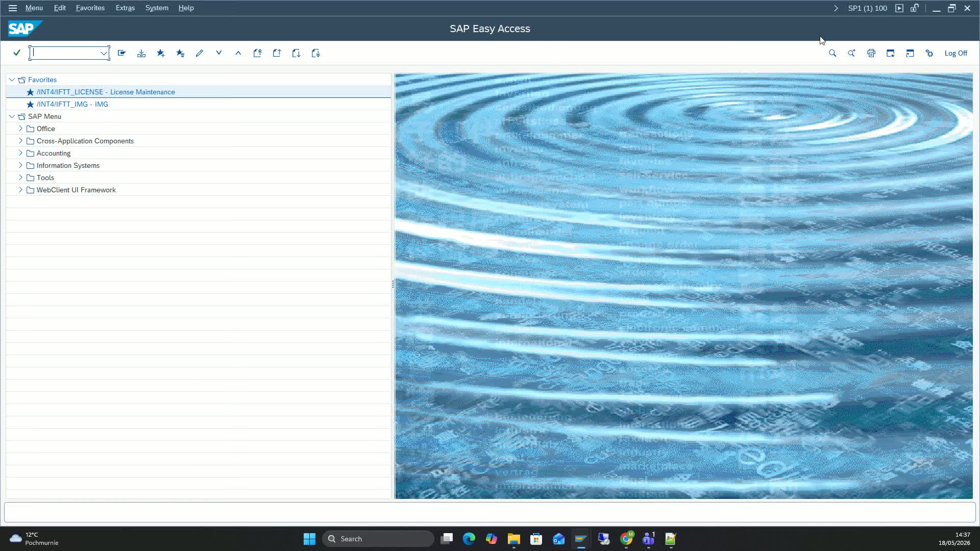The image size is (980, 551).
Task: Open the System menu
Action: [x=157, y=8]
